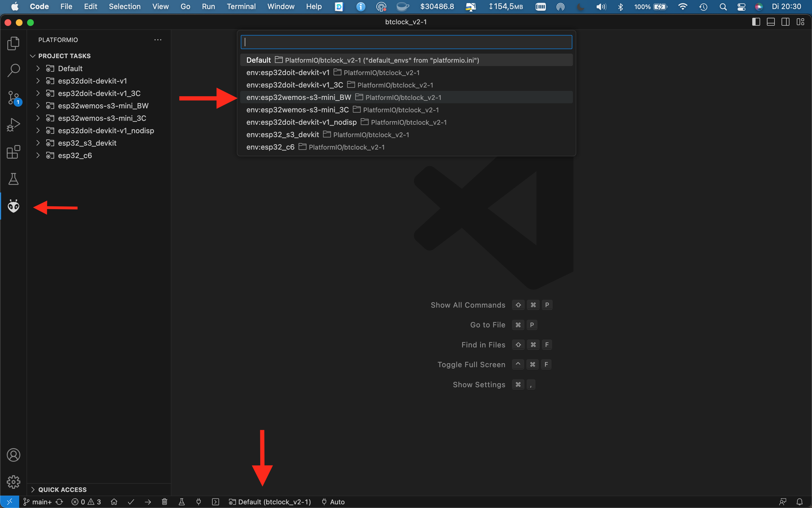Select env:esp32doit-devkit-v1_3C in picker

406,85
